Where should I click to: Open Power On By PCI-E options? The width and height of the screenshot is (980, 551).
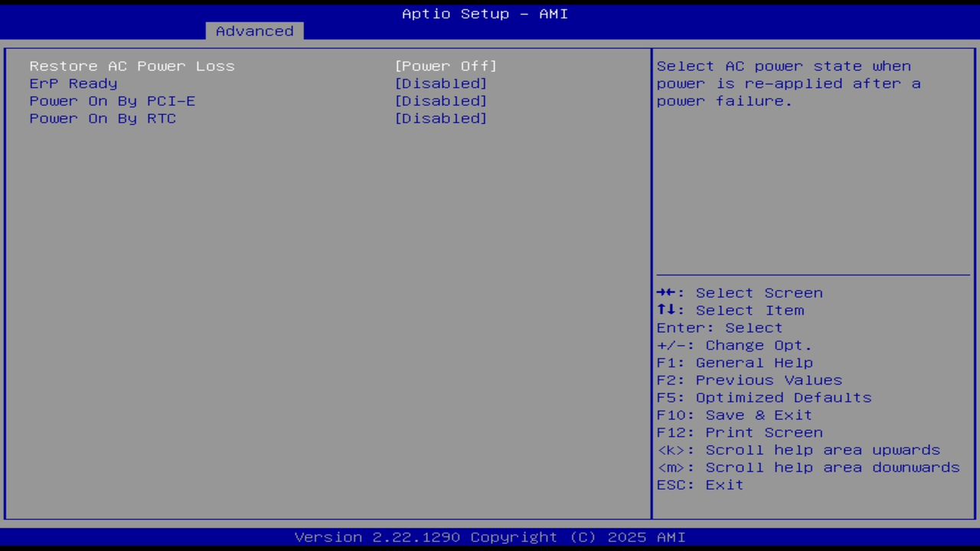click(x=441, y=100)
